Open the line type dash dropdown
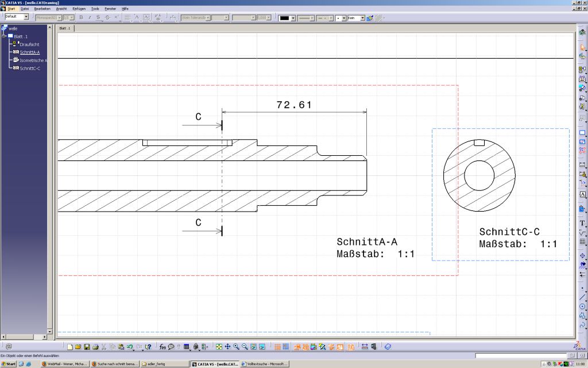Image resolution: width=588 pixels, height=368 pixels. click(331, 18)
